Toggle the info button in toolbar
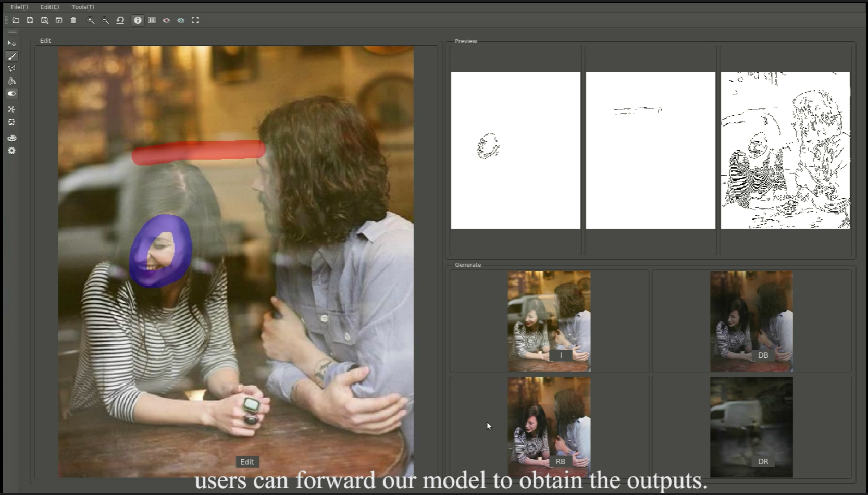Viewport: 868px width, 495px height. (x=138, y=20)
